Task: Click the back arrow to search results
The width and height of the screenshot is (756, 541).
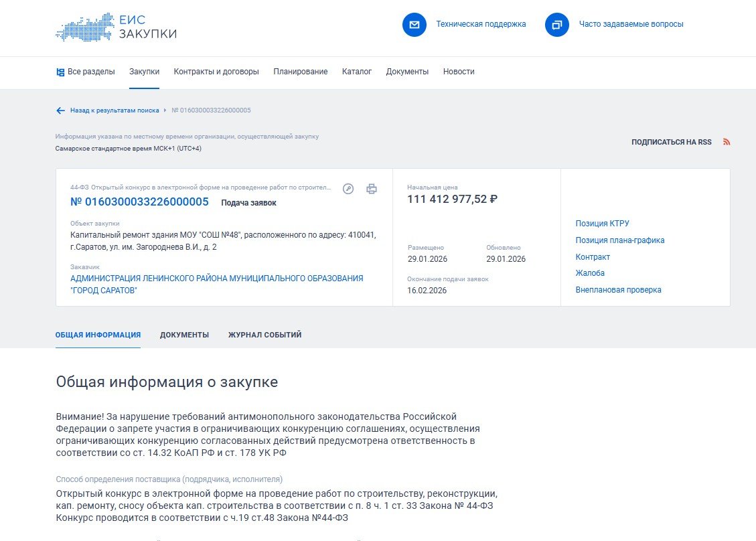Action: pyautogui.click(x=60, y=110)
